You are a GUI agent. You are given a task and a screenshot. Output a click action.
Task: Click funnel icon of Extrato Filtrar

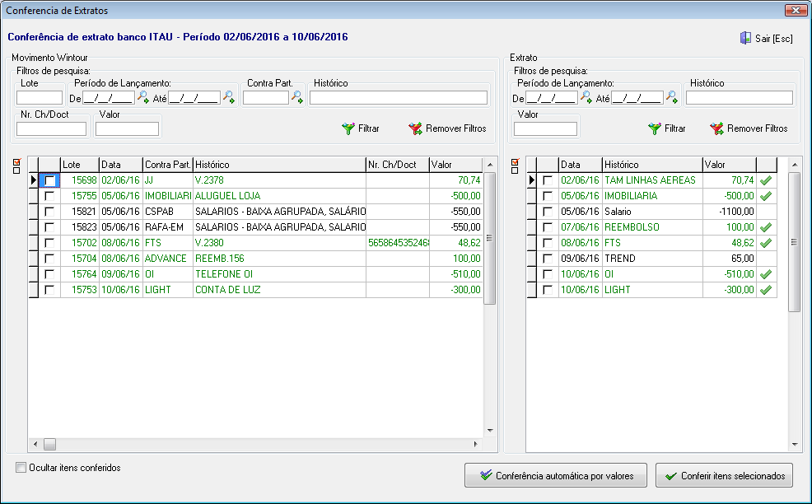click(655, 128)
